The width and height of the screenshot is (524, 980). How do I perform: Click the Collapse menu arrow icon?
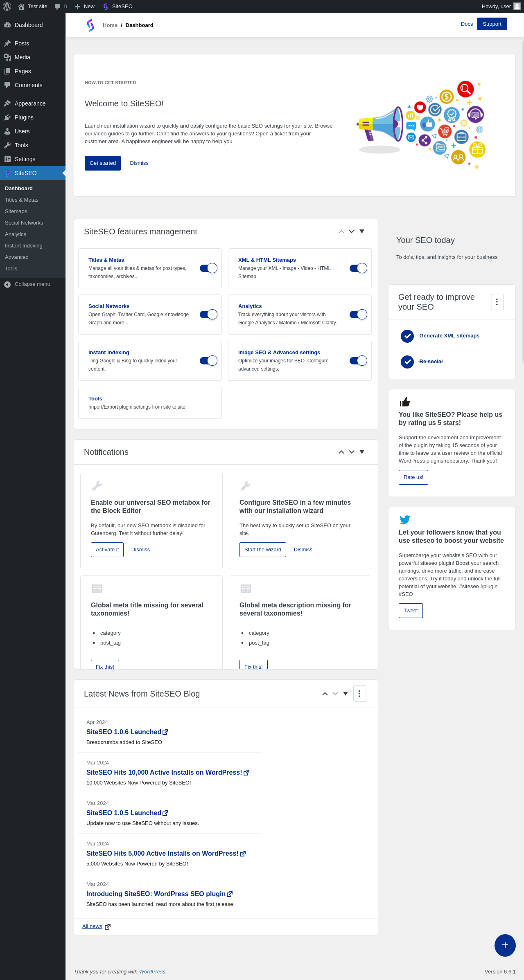pos(7,284)
